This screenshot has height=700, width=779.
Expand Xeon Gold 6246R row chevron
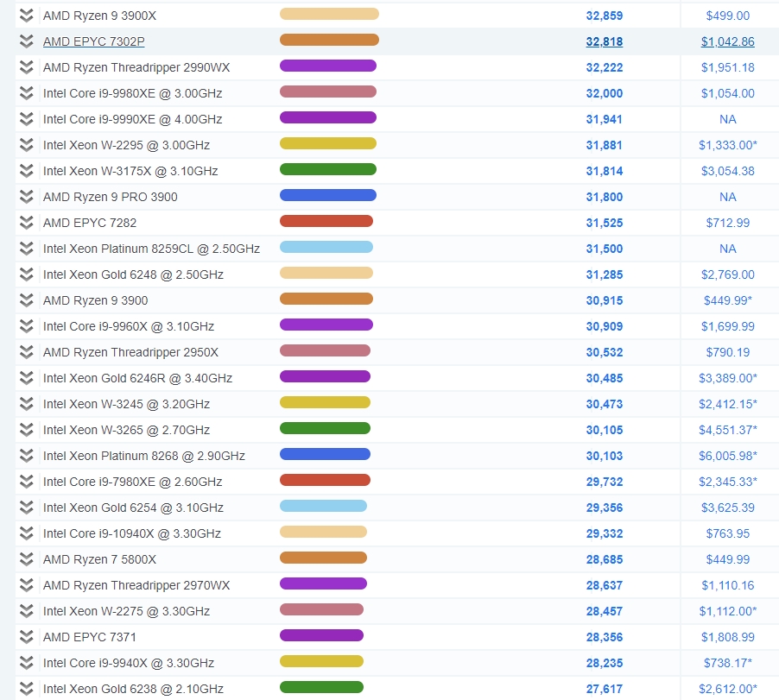coord(26,378)
